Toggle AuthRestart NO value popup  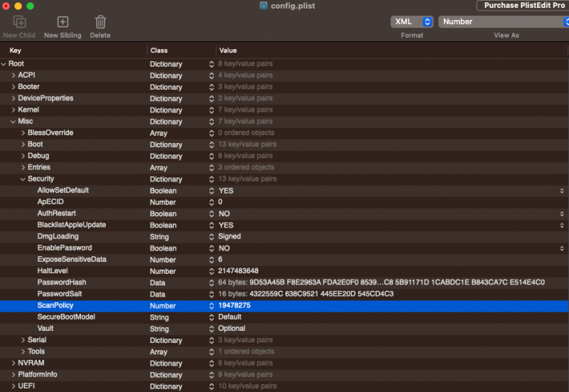pyautogui.click(x=562, y=213)
